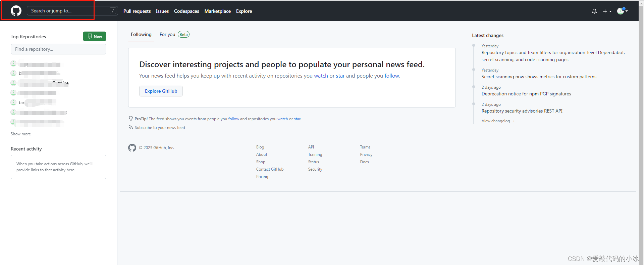Open the notifications bell
Screen dimensions: 644x265
[594, 11]
